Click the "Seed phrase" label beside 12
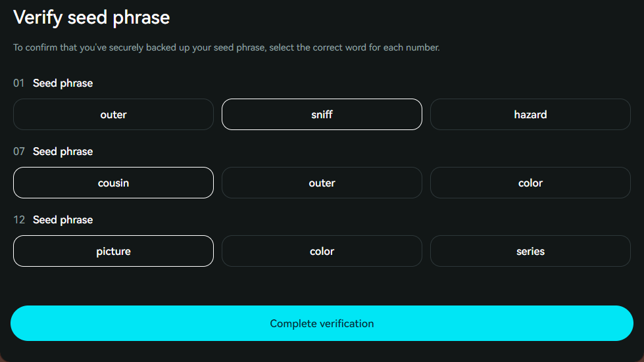Viewport: 644px width, 362px height. coord(62,220)
